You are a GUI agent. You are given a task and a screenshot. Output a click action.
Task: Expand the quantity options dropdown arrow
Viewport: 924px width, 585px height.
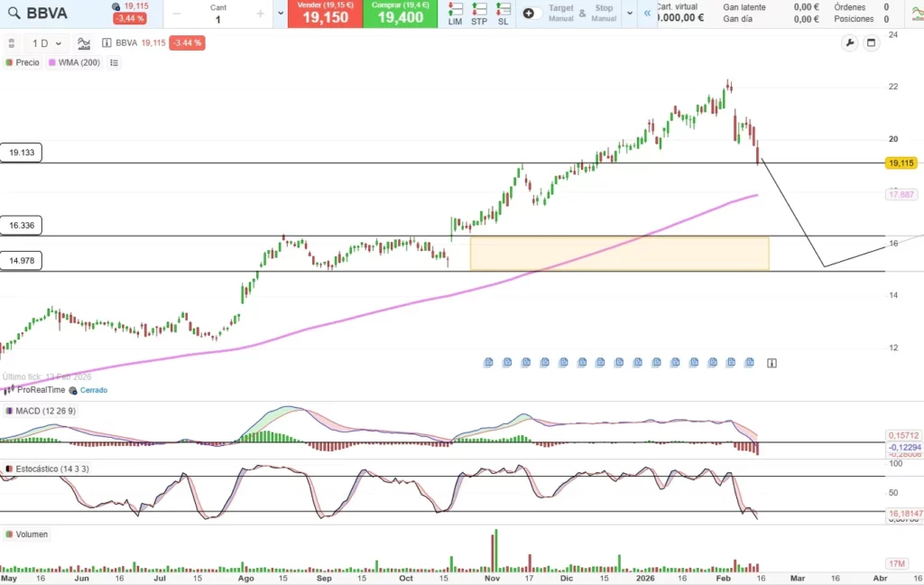coord(279,14)
